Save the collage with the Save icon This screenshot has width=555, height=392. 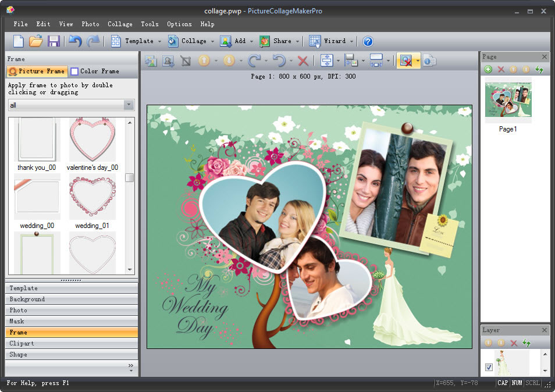click(55, 41)
